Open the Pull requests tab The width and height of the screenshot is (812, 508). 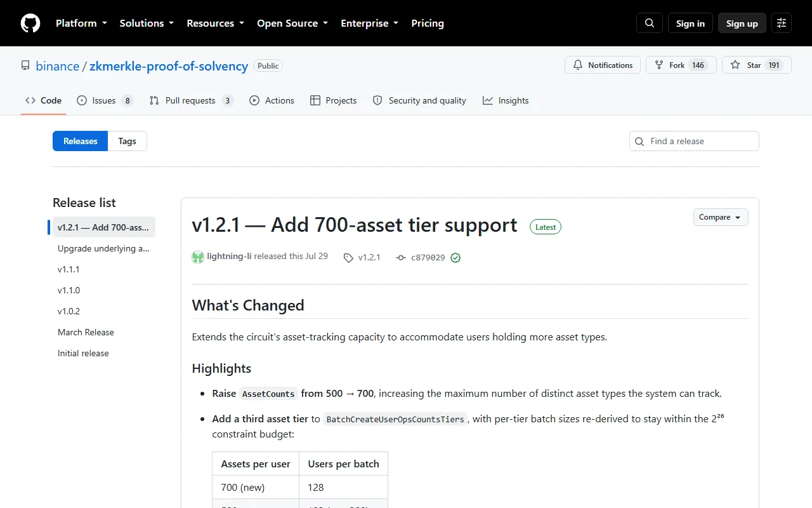click(x=191, y=100)
